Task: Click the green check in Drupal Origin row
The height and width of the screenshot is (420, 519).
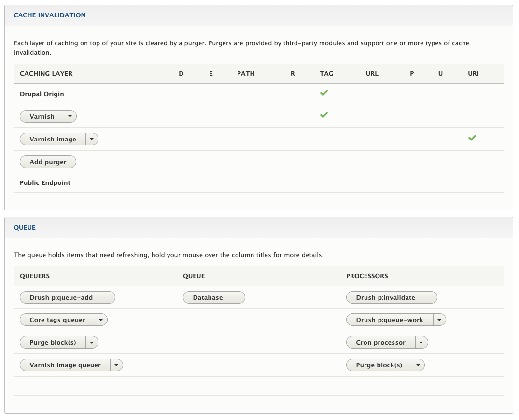Action: (324, 93)
